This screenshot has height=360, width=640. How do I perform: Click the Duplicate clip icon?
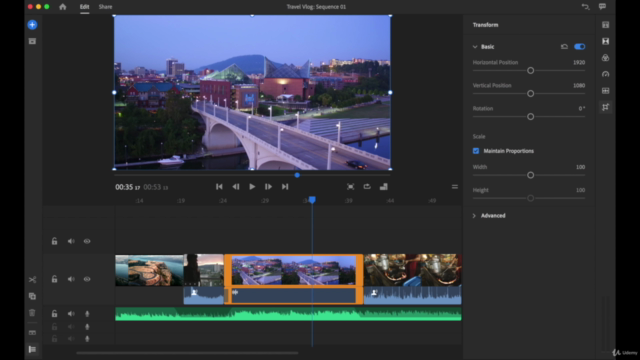(x=32, y=296)
